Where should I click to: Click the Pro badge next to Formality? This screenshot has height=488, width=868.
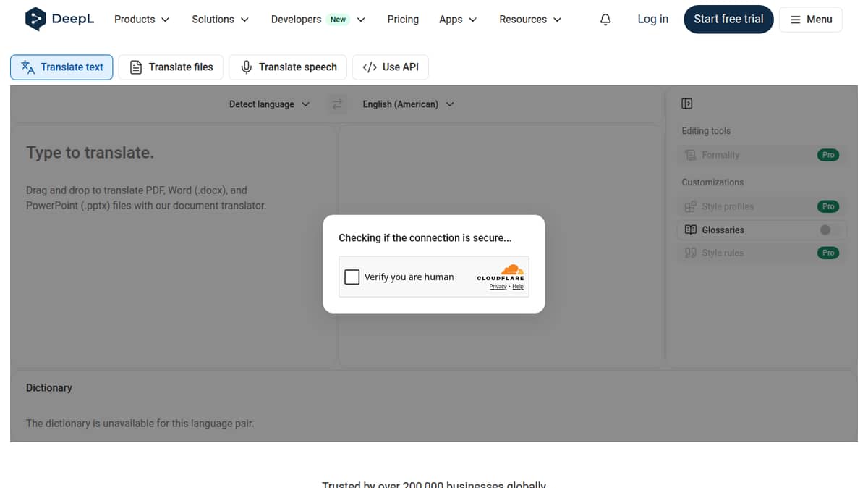pyautogui.click(x=828, y=155)
